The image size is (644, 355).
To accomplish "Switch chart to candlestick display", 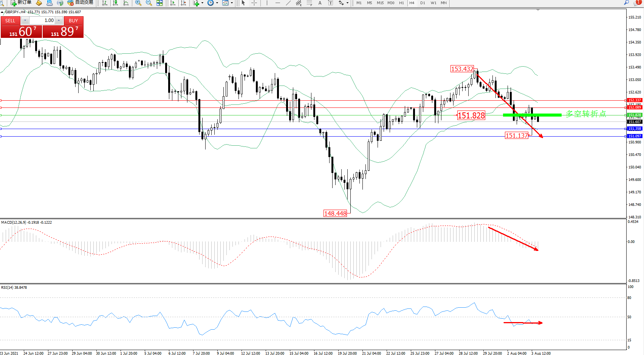I will 115,3.
